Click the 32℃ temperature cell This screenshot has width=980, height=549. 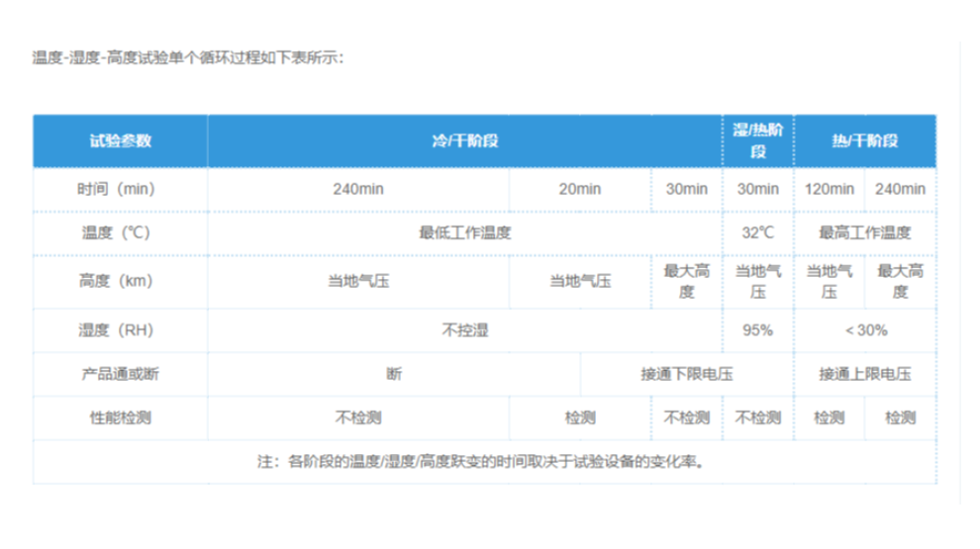coord(757,233)
